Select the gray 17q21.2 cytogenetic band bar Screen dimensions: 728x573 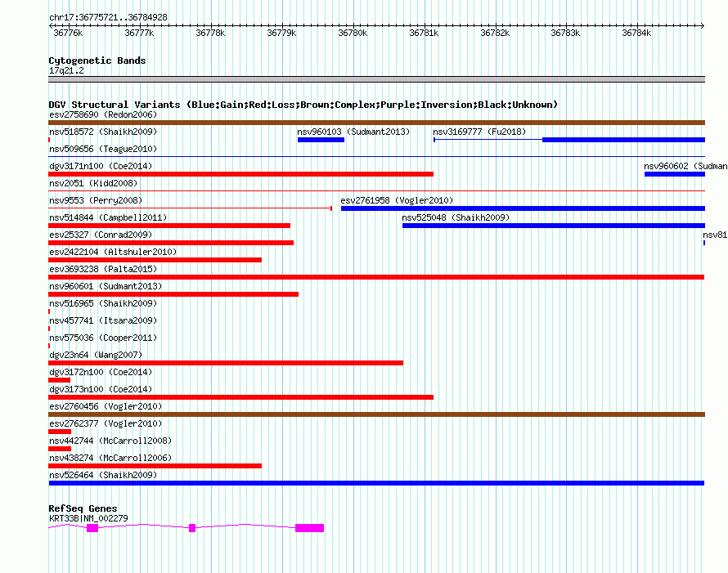coord(376,79)
